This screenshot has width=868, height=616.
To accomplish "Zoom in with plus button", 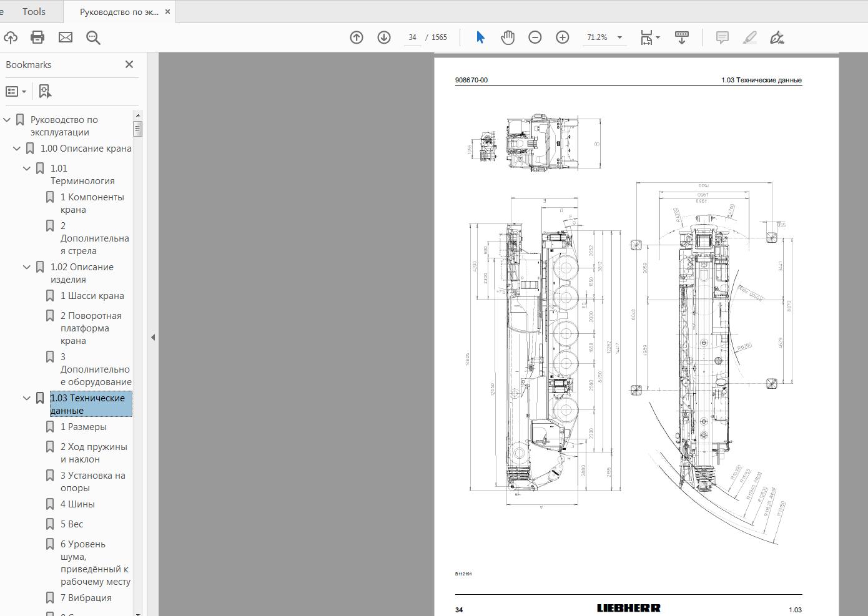I will coord(563,37).
